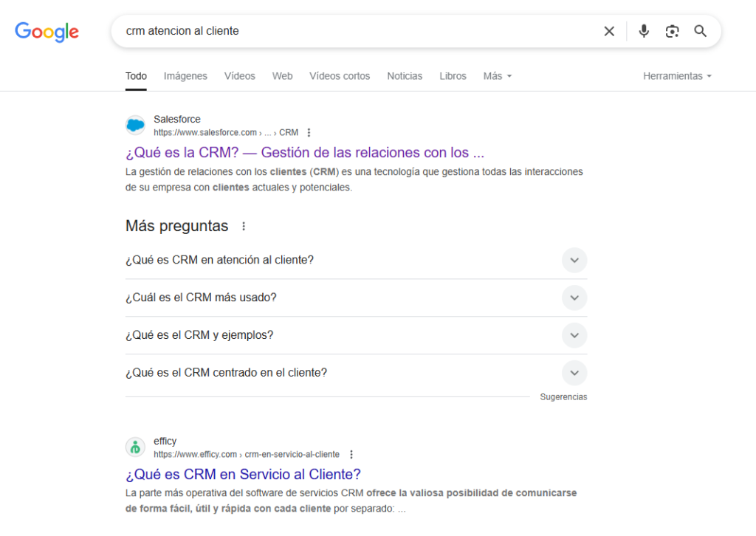Open Google Lens image search icon
756x536 pixels.
tap(672, 31)
